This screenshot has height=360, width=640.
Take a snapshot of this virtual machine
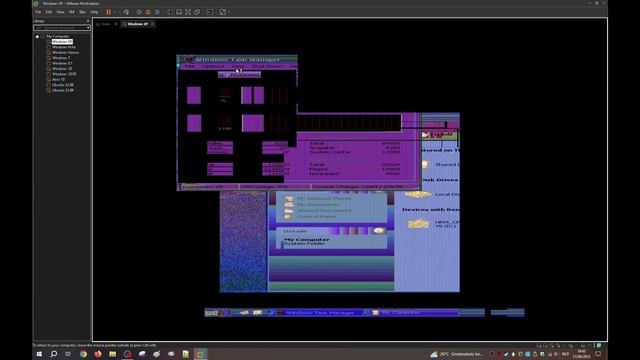pos(139,12)
